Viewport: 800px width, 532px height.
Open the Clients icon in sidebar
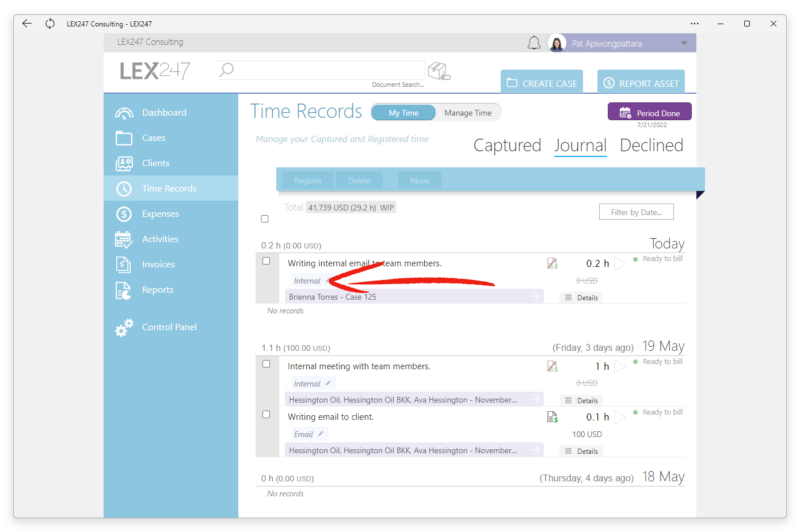tap(124, 163)
